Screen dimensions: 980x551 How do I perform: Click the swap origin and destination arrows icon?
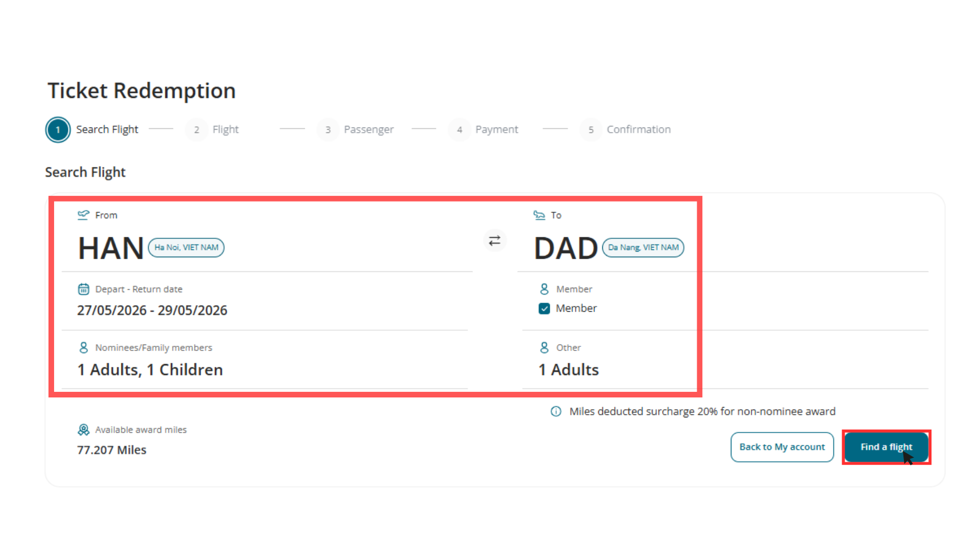[x=495, y=240]
